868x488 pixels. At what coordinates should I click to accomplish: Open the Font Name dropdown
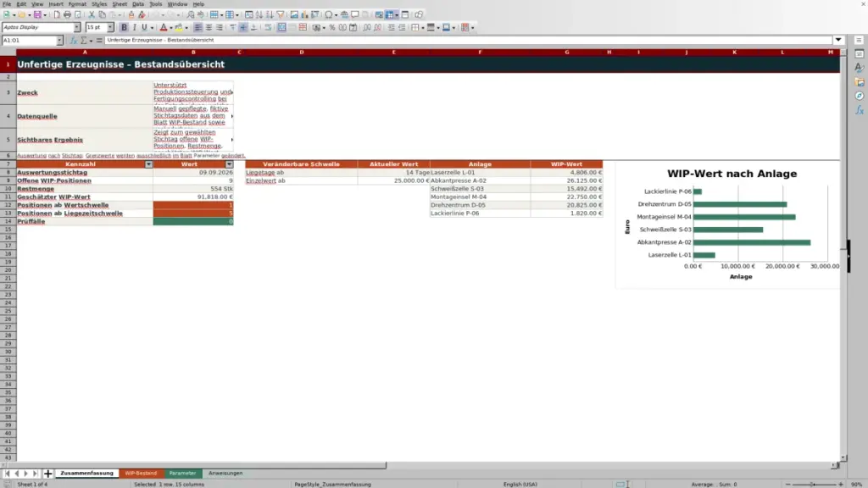(x=77, y=28)
